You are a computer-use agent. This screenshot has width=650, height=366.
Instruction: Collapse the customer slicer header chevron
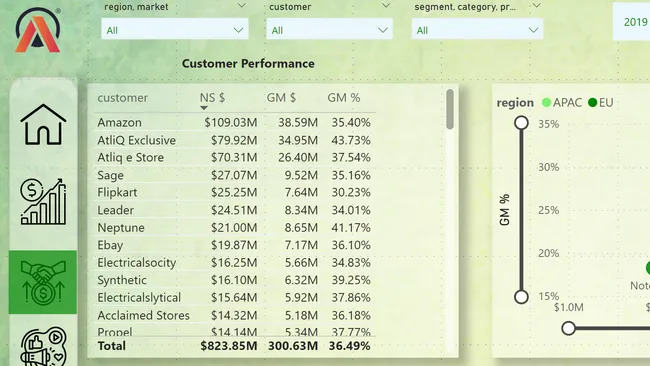tap(386, 6)
